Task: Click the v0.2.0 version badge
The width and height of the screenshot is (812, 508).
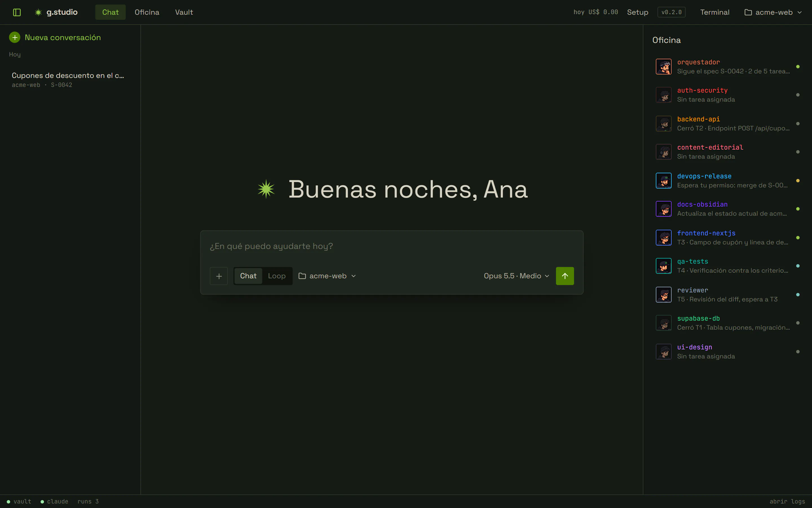Action: click(x=671, y=12)
